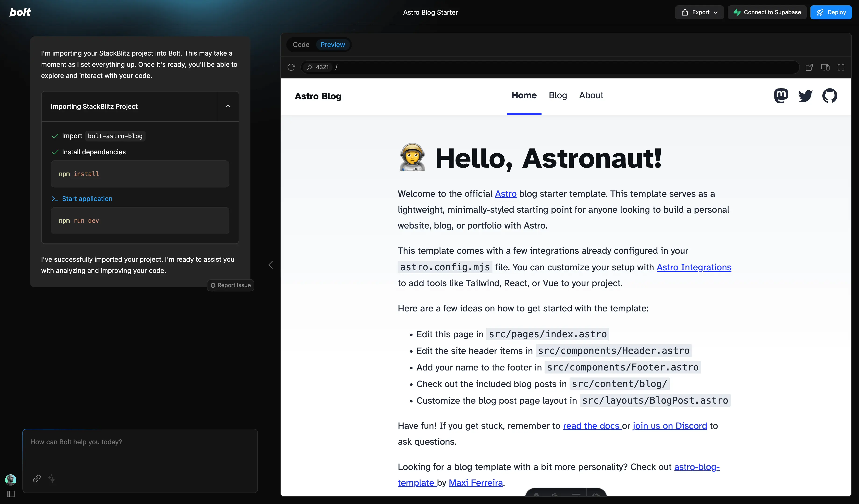Collapse the Importing StackBlitz Project panel
The image size is (859, 504).
click(228, 106)
